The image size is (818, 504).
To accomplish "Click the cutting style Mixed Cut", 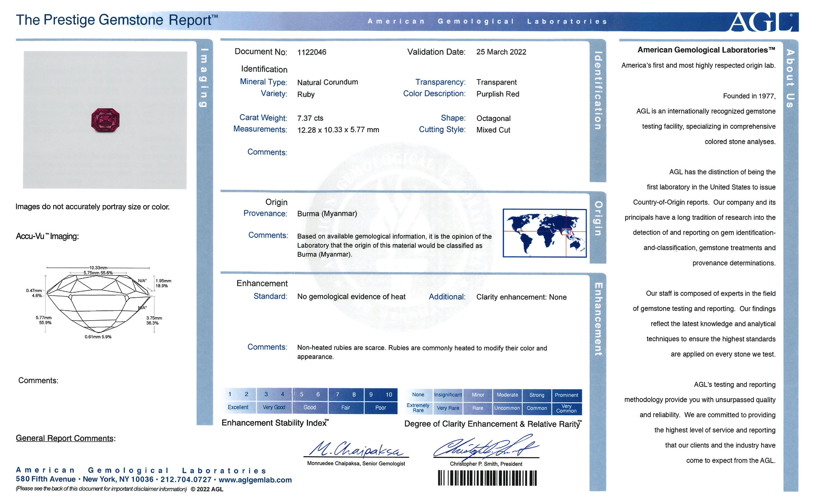I will point(493,130).
